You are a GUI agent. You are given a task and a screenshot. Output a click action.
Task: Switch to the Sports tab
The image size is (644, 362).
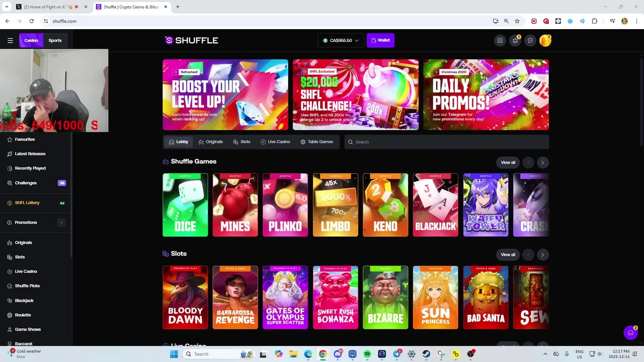(55, 40)
